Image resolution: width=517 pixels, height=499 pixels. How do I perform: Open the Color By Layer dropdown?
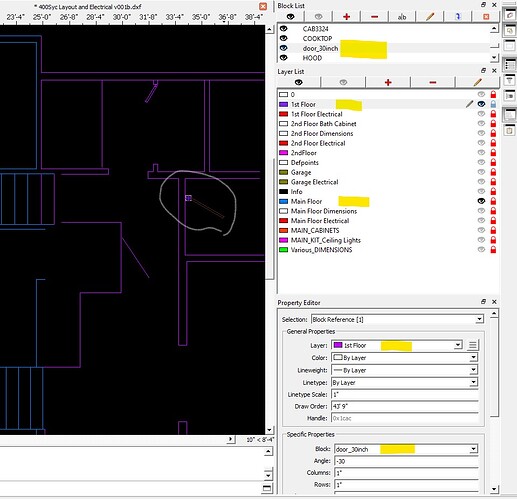click(405, 358)
